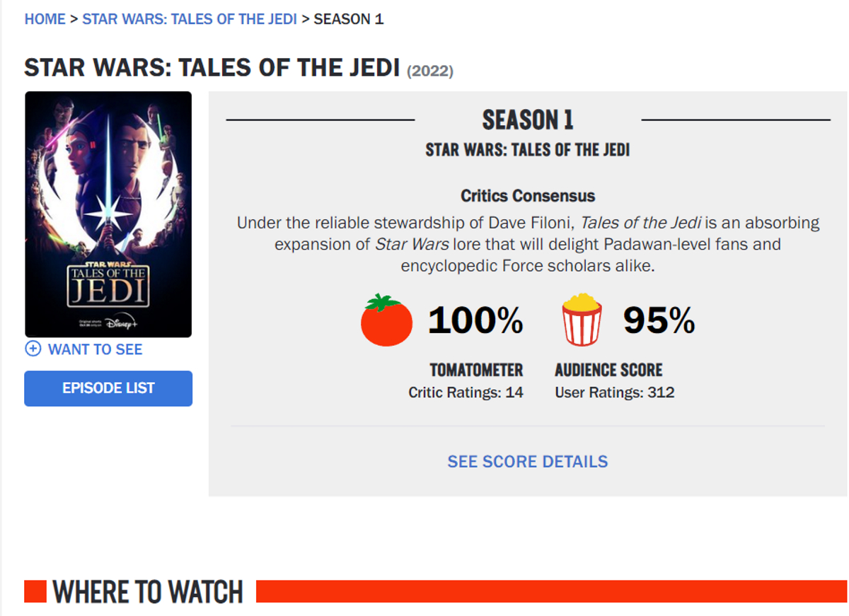Click the plus circle icon beside Want to See
The image size is (849, 616).
pos(33,349)
